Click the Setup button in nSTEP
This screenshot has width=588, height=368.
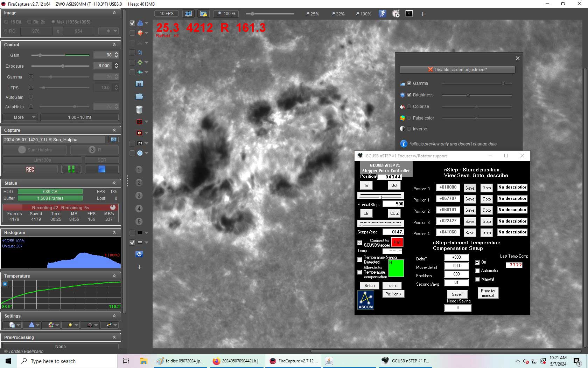click(x=370, y=286)
